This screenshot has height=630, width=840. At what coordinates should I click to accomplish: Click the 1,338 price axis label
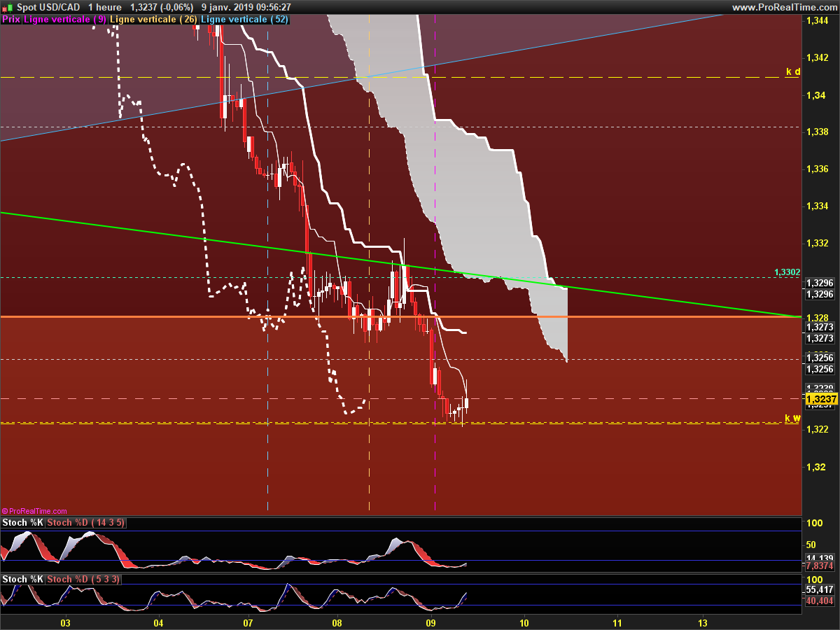pos(818,132)
